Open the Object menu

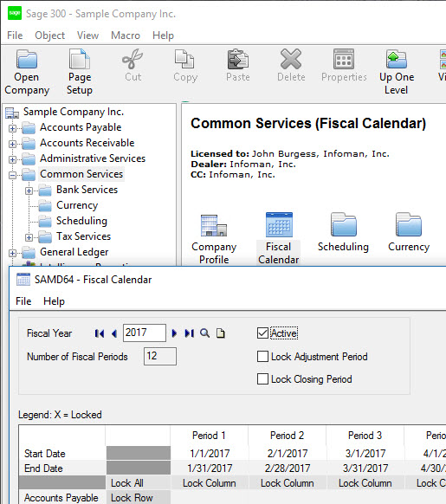[x=50, y=36]
